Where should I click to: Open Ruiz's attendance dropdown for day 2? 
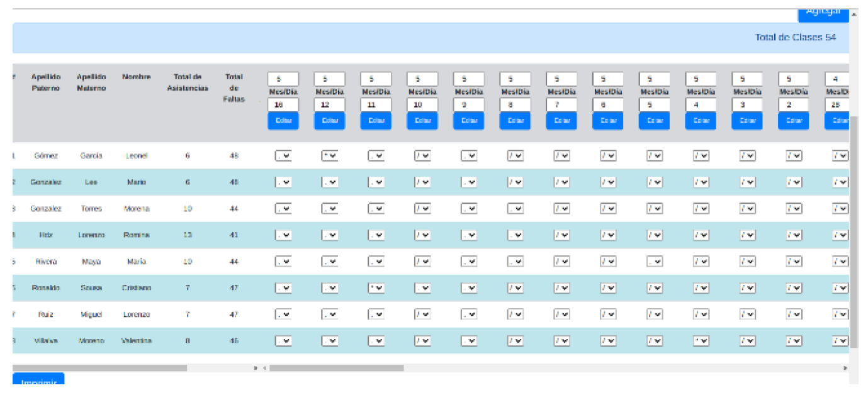coord(794,314)
